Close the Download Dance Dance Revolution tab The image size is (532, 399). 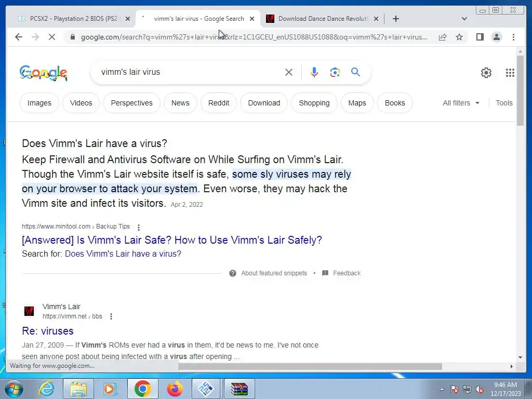376,19
